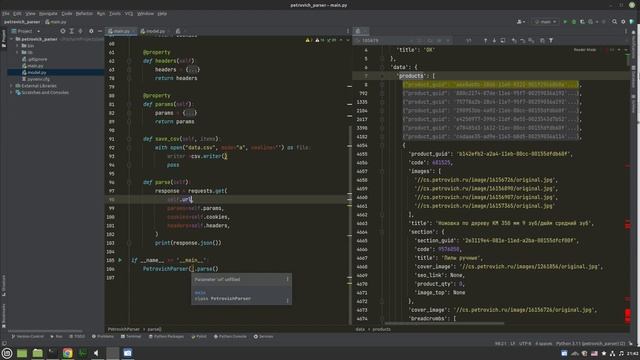The height and width of the screenshot is (360, 640).
Task: Collapse the petrovich_parser root folder
Action: (x=12, y=39)
